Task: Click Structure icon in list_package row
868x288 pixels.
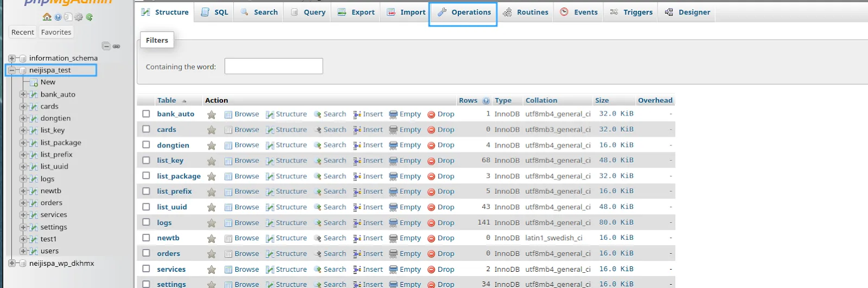Action: [x=270, y=176]
